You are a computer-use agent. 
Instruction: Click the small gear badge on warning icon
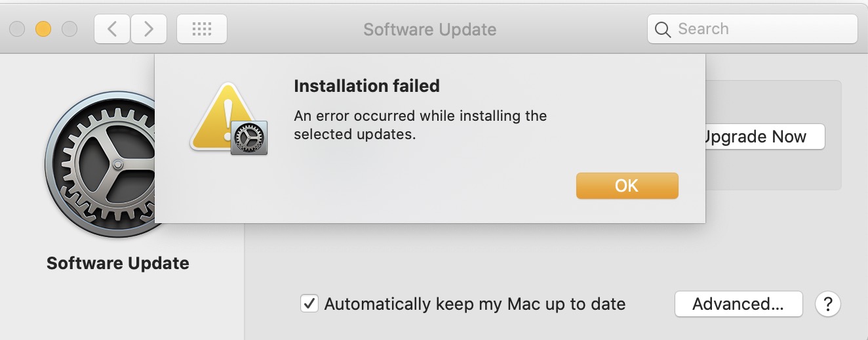pyautogui.click(x=249, y=137)
